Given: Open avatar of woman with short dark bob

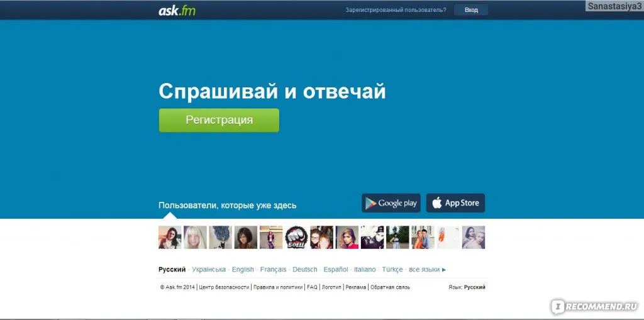Looking at the screenshot, I should [x=246, y=238].
